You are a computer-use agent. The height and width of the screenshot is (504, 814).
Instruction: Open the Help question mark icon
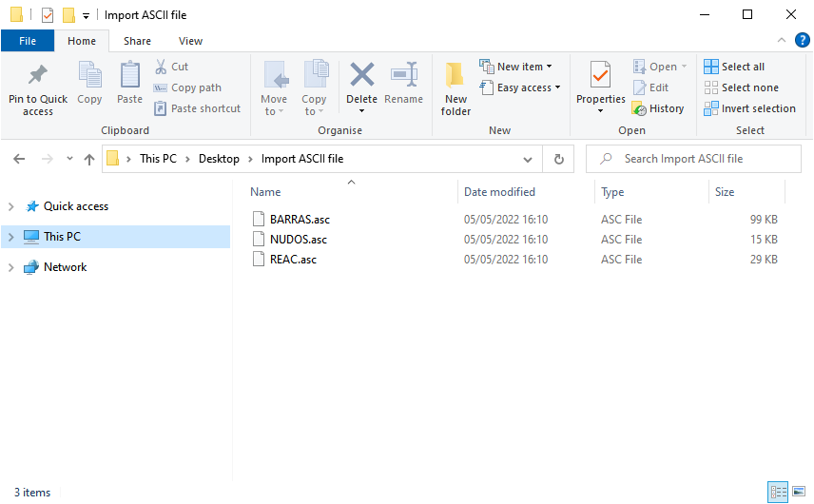click(x=803, y=41)
